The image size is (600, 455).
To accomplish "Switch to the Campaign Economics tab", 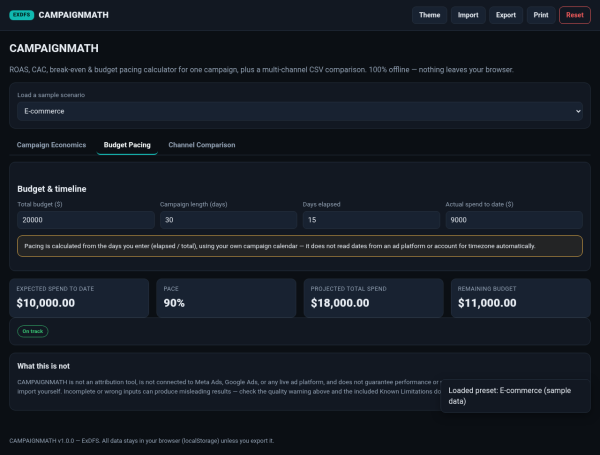I will tap(51, 145).
